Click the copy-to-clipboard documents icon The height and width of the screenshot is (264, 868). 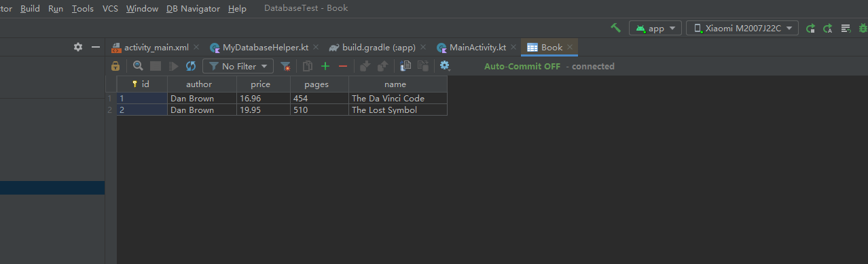coord(405,66)
